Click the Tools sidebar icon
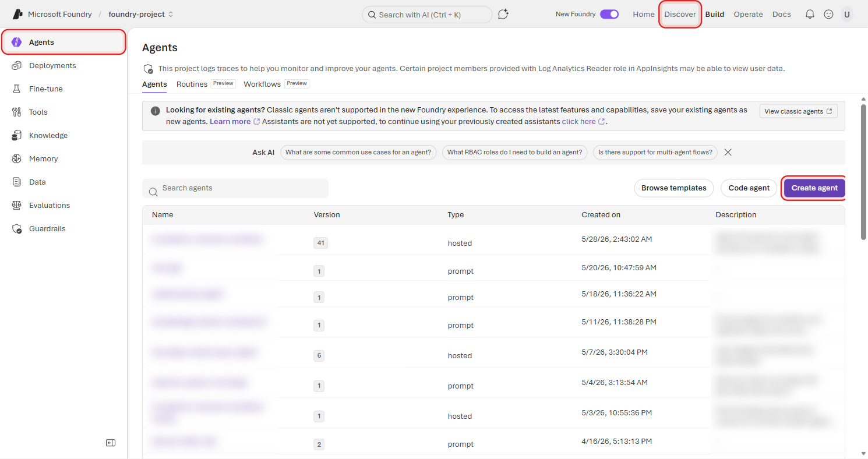868x459 pixels. click(x=17, y=112)
